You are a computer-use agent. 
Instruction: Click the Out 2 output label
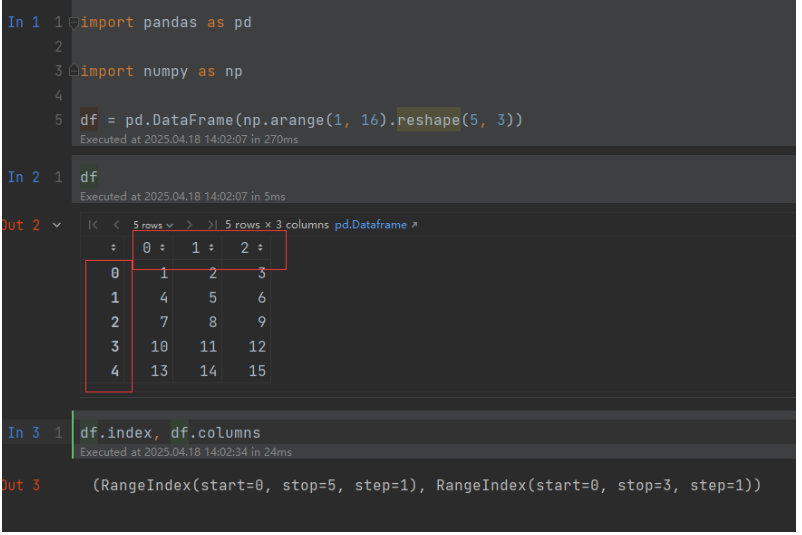[x=20, y=226]
